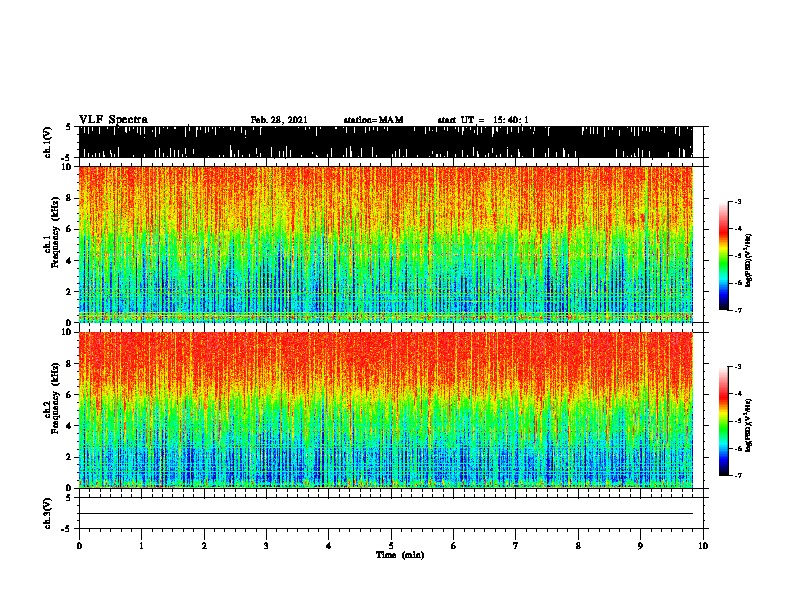
Task: Click the ch.1 voltage waveform panel
Action: [x=386, y=142]
